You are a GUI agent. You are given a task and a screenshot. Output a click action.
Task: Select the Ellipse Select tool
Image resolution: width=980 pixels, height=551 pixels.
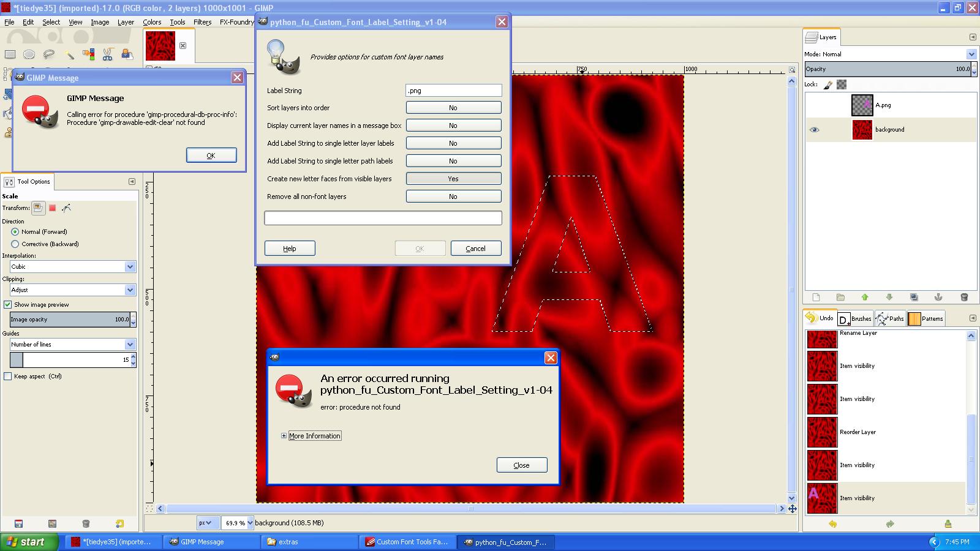click(29, 54)
